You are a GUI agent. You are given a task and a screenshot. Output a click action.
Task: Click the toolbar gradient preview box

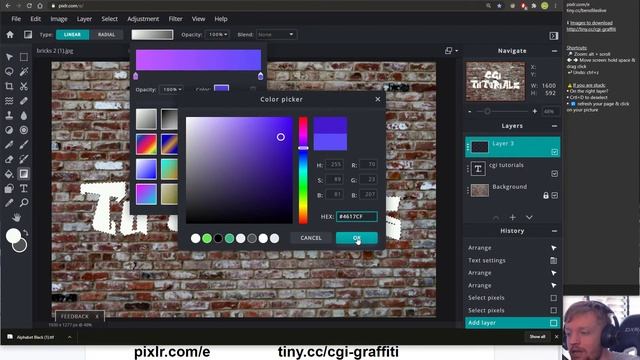pos(152,35)
